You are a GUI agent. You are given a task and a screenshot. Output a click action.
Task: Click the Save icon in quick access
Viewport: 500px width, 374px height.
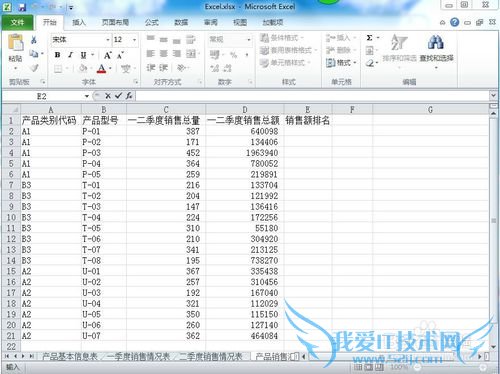click(x=22, y=7)
